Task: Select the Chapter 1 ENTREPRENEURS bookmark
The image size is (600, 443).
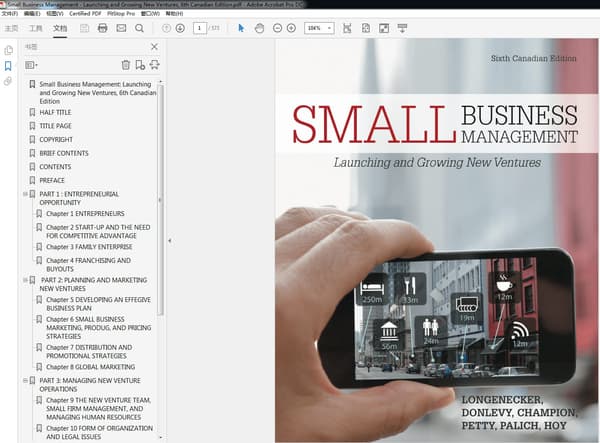Action: coord(85,213)
